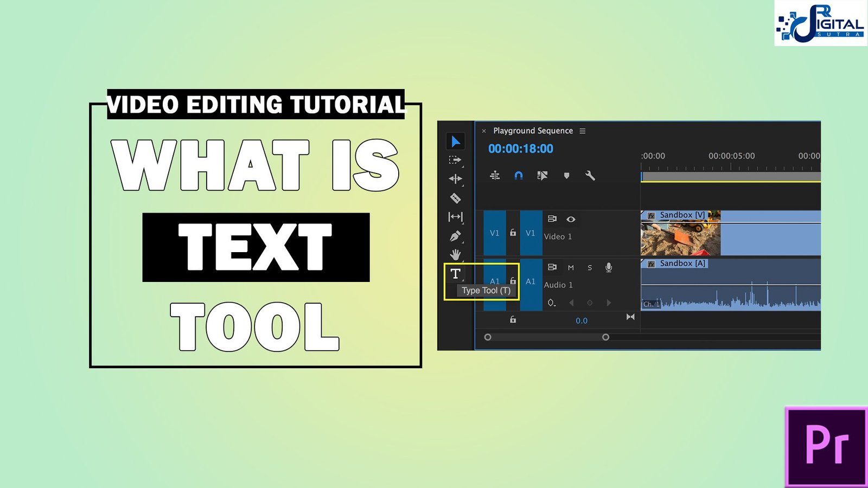Select the Pen tool
Viewport: 868px width, 488px height.
(x=455, y=234)
